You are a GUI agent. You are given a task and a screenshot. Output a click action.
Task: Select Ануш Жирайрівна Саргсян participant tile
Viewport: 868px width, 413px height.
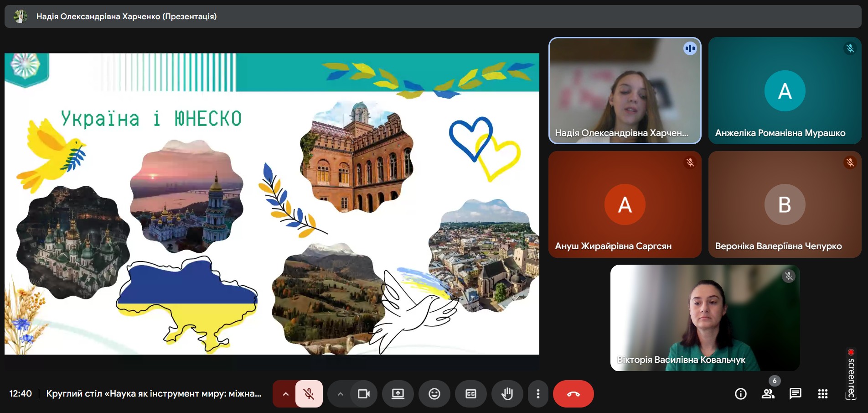(x=625, y=204)
